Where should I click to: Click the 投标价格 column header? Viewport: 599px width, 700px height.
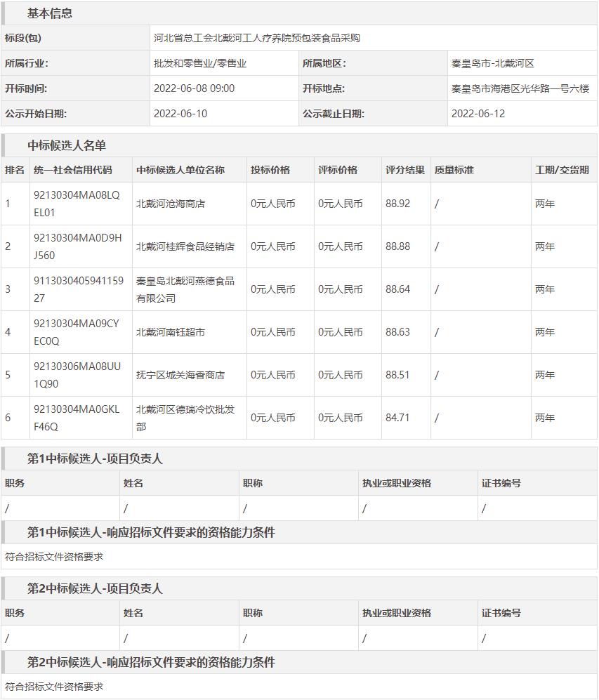[x=270, y=170]
